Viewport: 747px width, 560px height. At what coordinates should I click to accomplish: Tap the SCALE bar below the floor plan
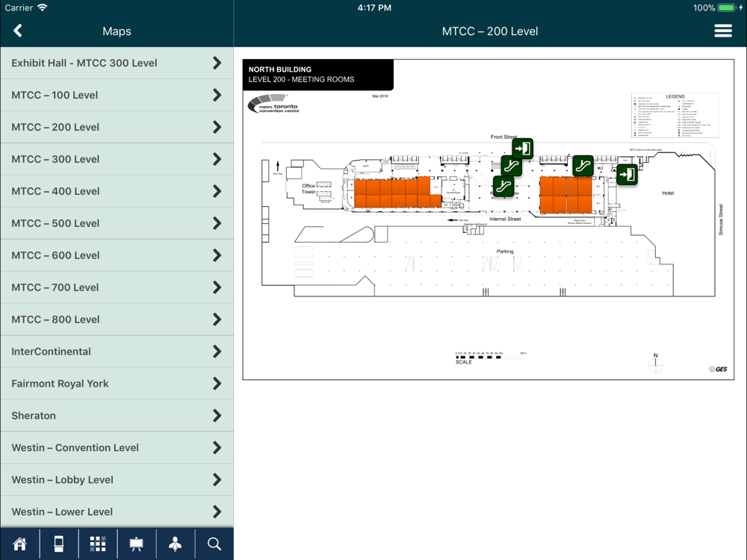(x=491, y=358)
